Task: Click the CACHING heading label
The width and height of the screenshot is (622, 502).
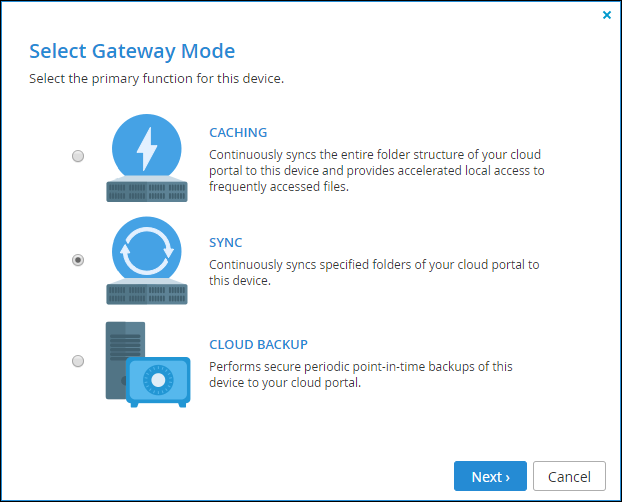Action: pos(238,133)
